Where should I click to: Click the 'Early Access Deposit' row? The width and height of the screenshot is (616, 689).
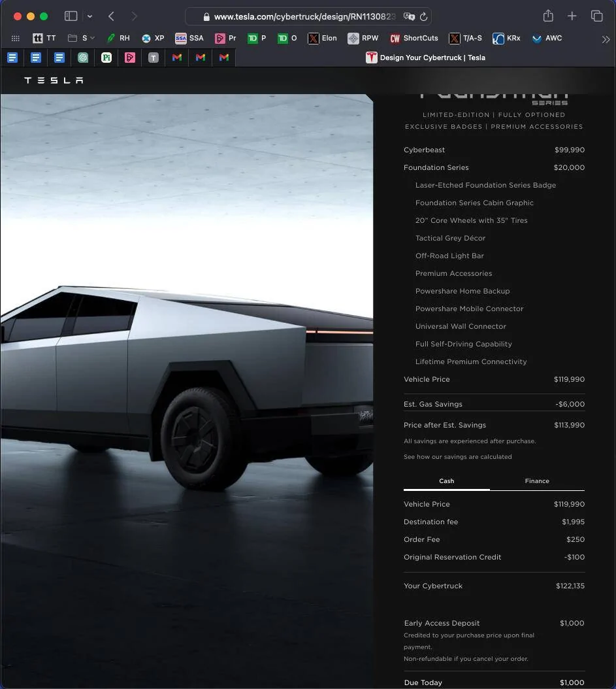pos(494,623)
